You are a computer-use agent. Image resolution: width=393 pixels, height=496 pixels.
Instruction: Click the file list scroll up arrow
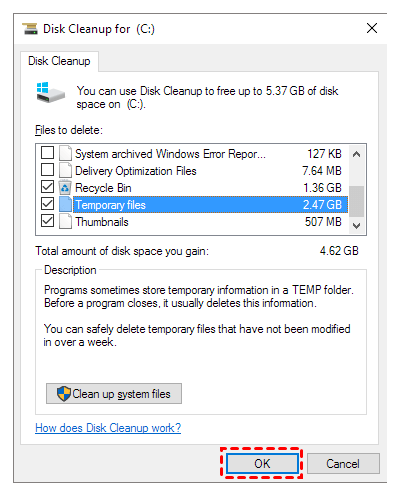click(356, 154)
